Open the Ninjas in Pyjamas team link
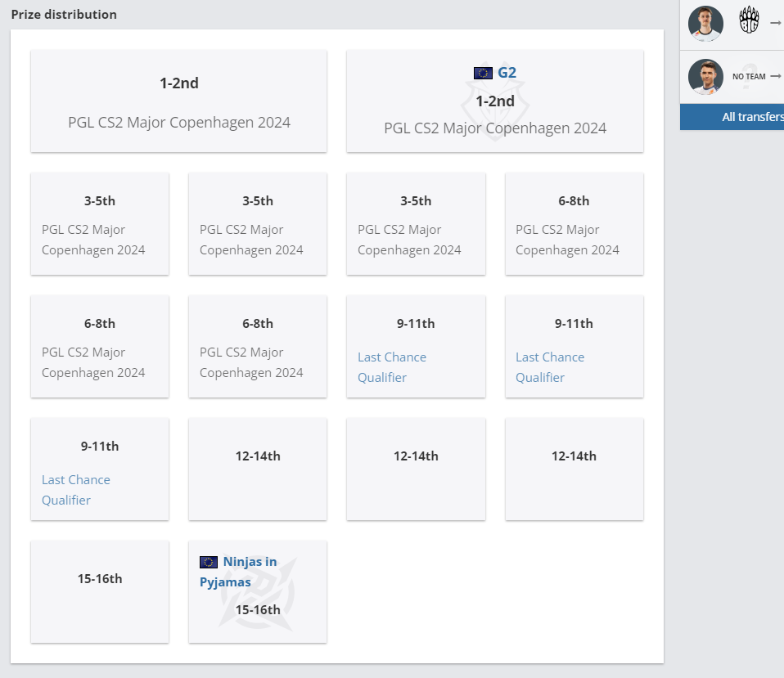 pos(238,572)
